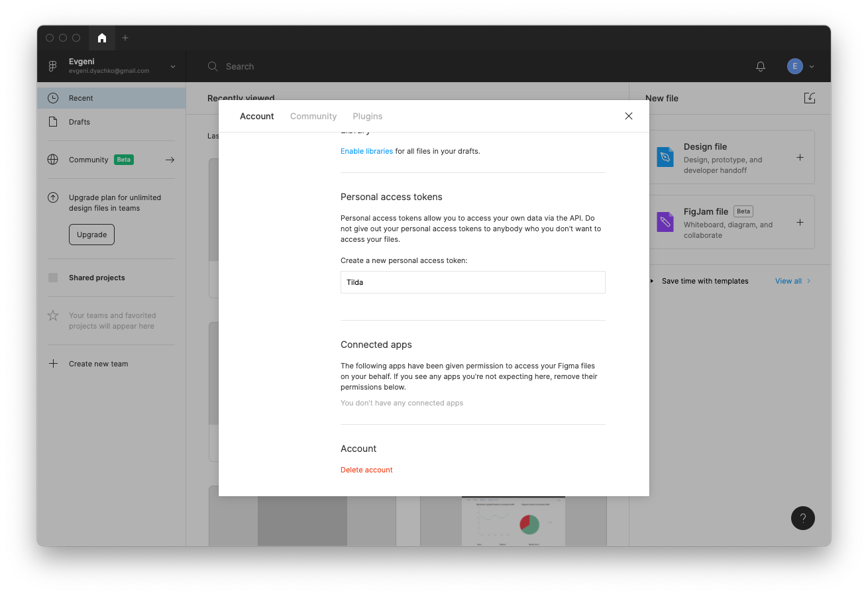The height and width of the screenshot is (595, 868).
Task: Click the home tab icon
Action: (x=101, y=38)
